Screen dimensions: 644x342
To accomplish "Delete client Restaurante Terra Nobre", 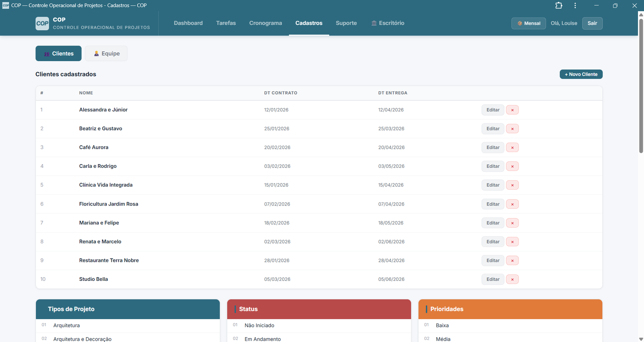I will click(x=512, y=260).
